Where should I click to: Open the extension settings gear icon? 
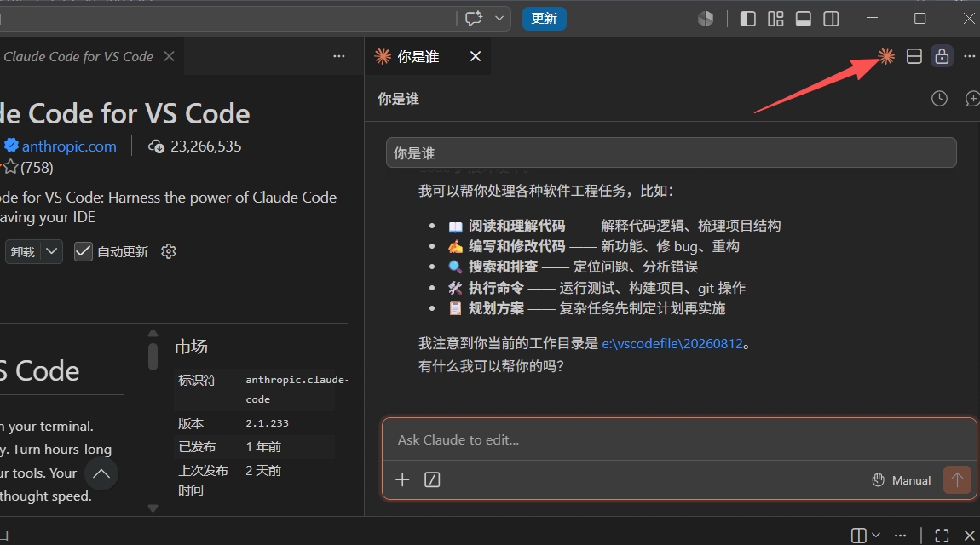[168, 251]
